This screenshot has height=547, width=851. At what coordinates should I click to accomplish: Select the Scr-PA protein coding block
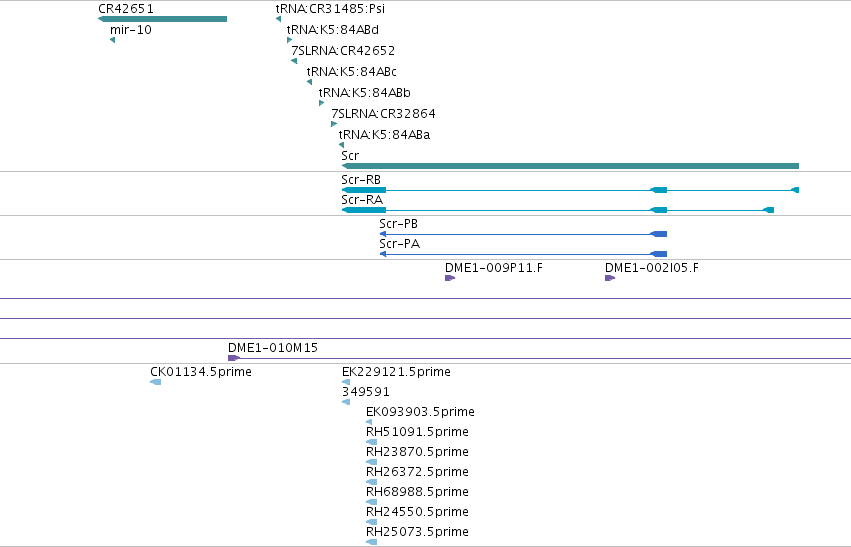tap(658, 254)
